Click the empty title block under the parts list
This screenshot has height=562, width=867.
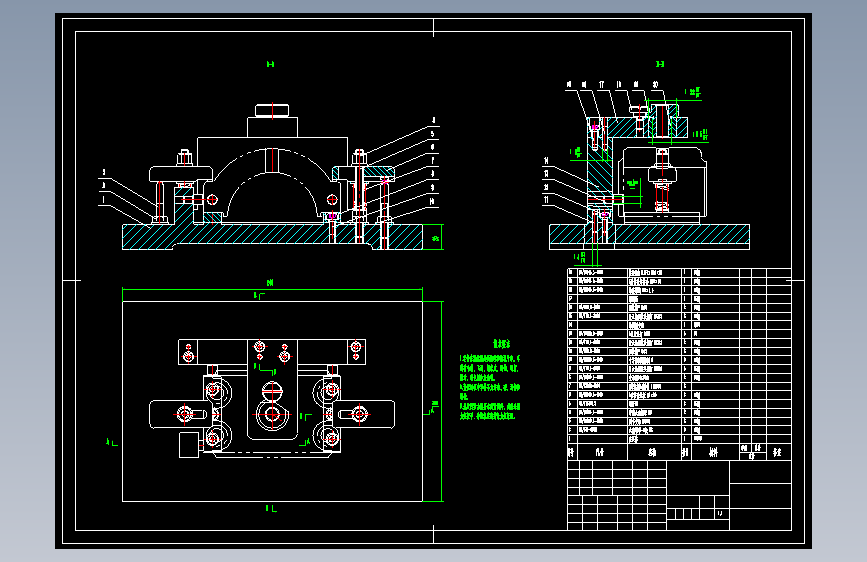[680, 495]
